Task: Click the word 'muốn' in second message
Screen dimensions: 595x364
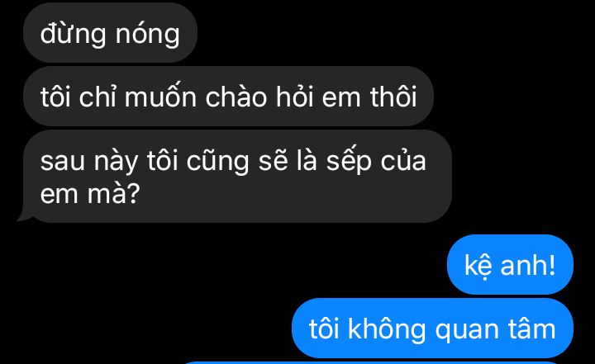Action: [159, 97]
